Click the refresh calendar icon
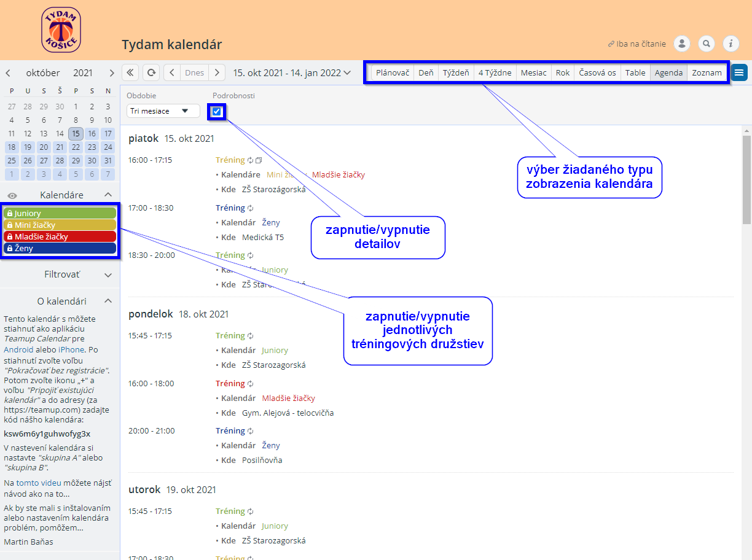 (x=151, y=72)
